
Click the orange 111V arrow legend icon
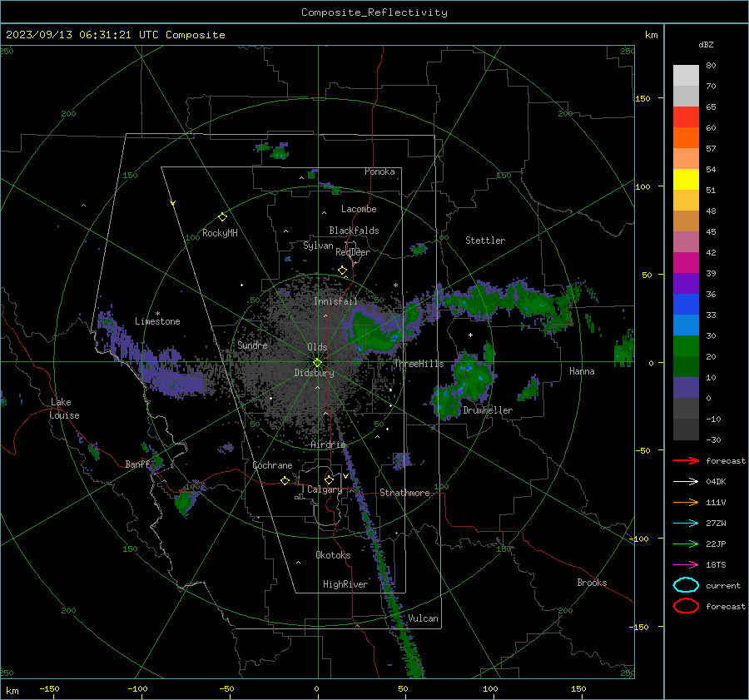point(686,502)
